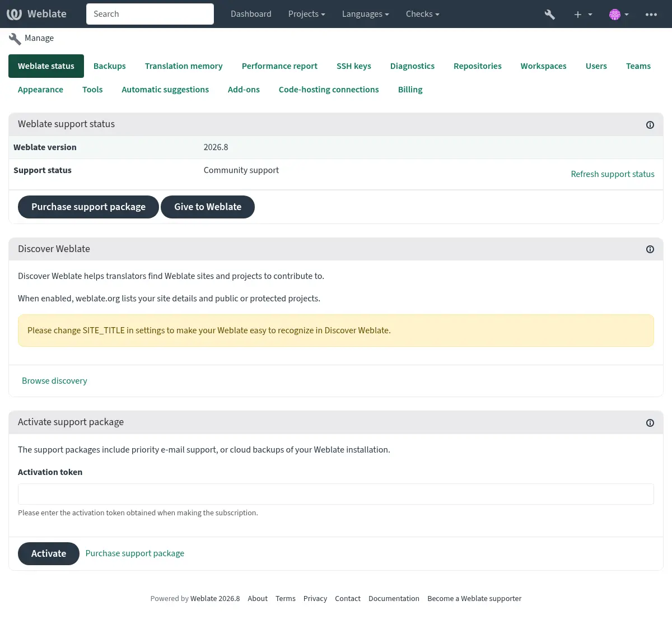Switch to the SSH keys tab
The height and width of the screenshot is (638, 672).
coord(354,66)
